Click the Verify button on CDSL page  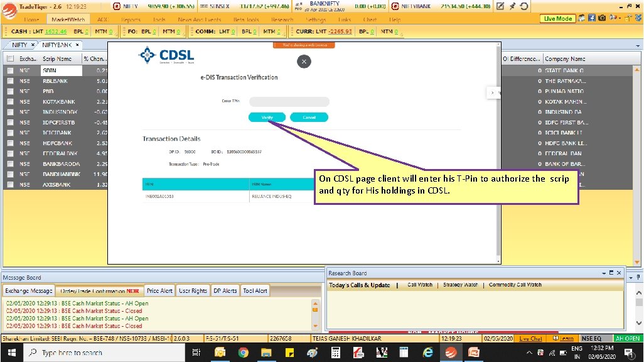(267, 118)
